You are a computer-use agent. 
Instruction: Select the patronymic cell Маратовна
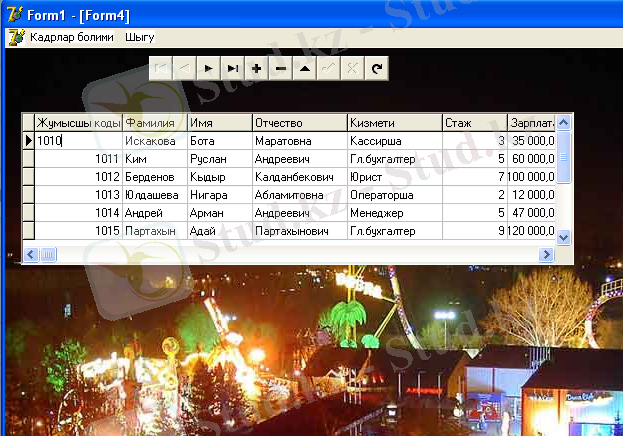300,141
